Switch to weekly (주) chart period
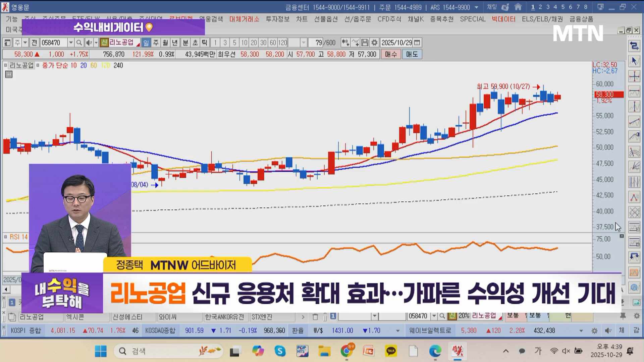The width and height of the screenshot is (644, 362). 156,43
